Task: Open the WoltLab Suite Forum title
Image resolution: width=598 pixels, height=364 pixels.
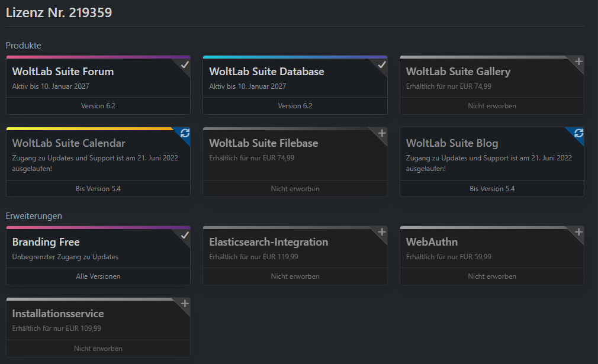Action: coord(63,72)
